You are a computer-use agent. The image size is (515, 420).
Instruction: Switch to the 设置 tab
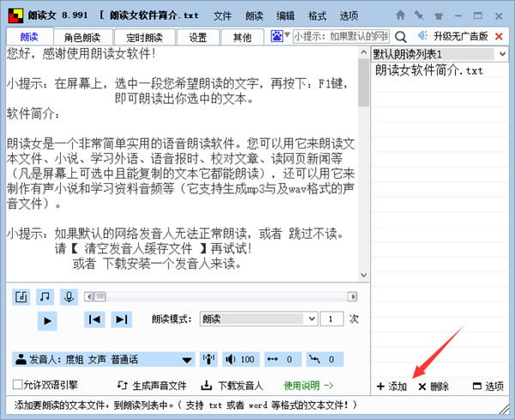pyautogui.click(x=198, y=37)
